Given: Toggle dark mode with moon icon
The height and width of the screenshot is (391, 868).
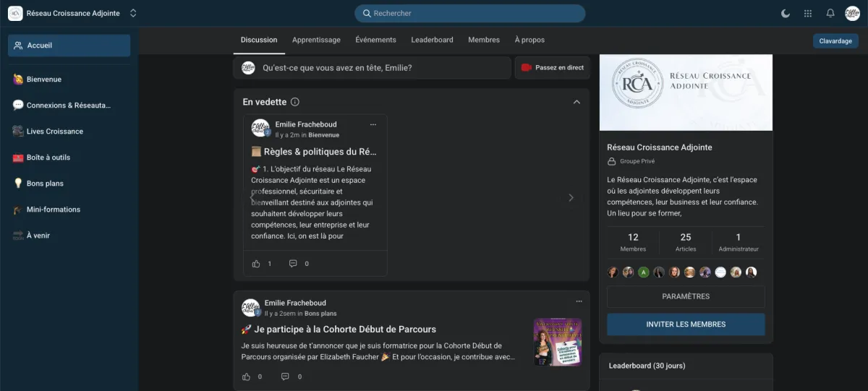Looking at the screenshot, I should pos(786,13).
